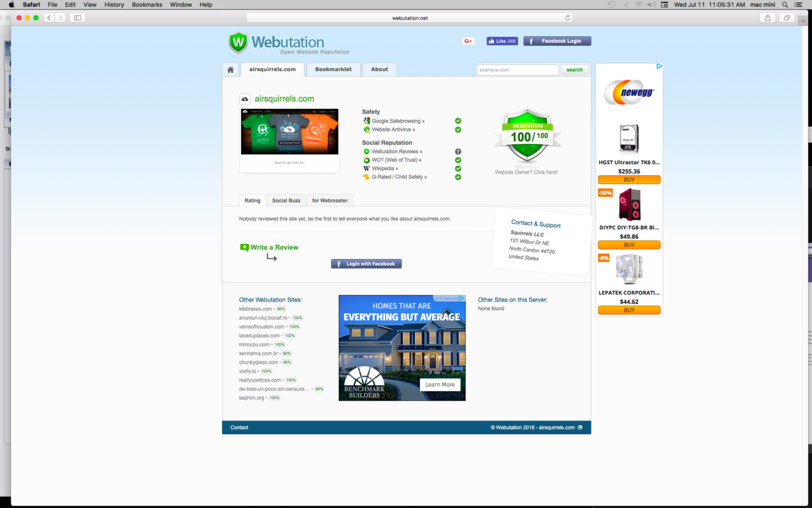Open the taiphim.org link

[x=252, y=398]
